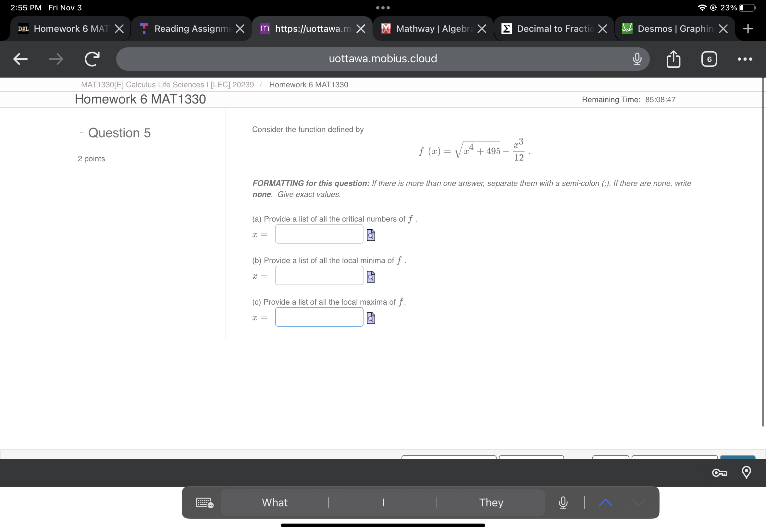Viewport: 766px width, 532px height.
Task: Start voice search with the address bar microphone
Action: pyautogui.click(x=636, y=59)
